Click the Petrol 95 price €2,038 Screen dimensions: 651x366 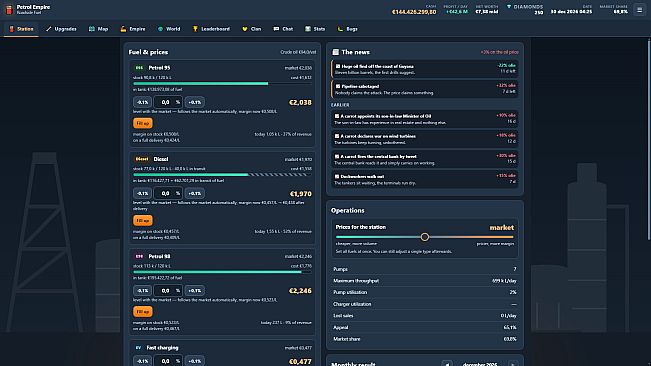300,102
